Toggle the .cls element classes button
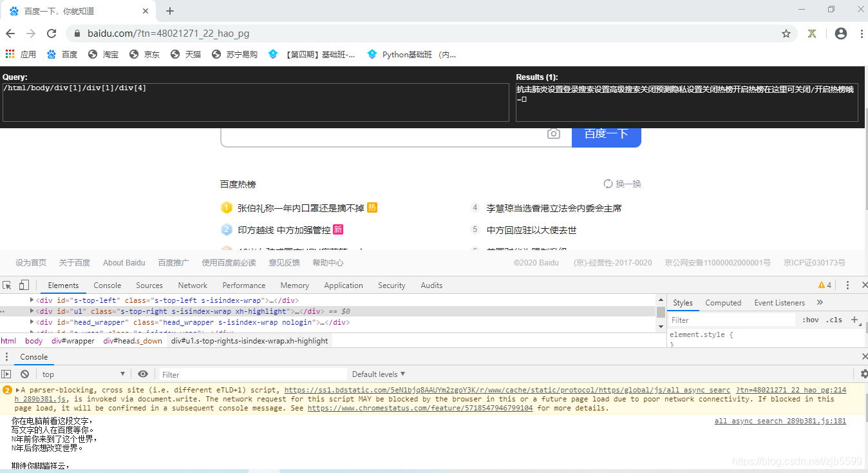Viewport: 868px width, 473px height. point(835,320)
